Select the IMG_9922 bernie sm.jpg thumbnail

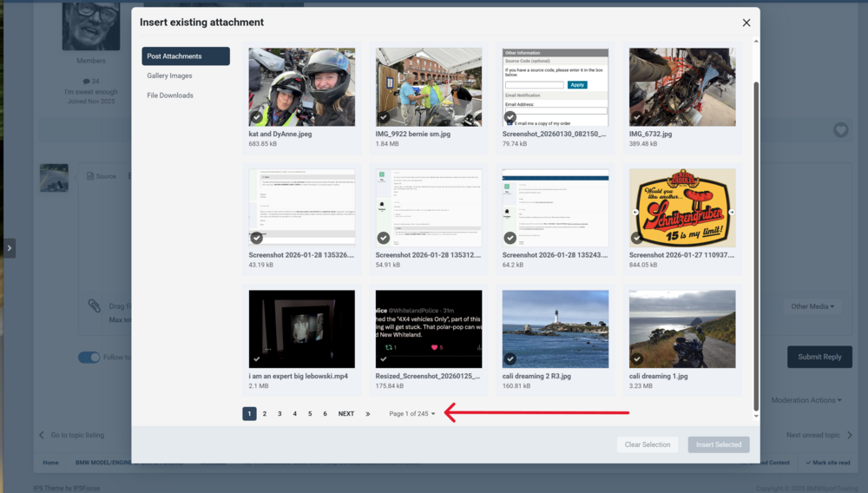point(429,87)
